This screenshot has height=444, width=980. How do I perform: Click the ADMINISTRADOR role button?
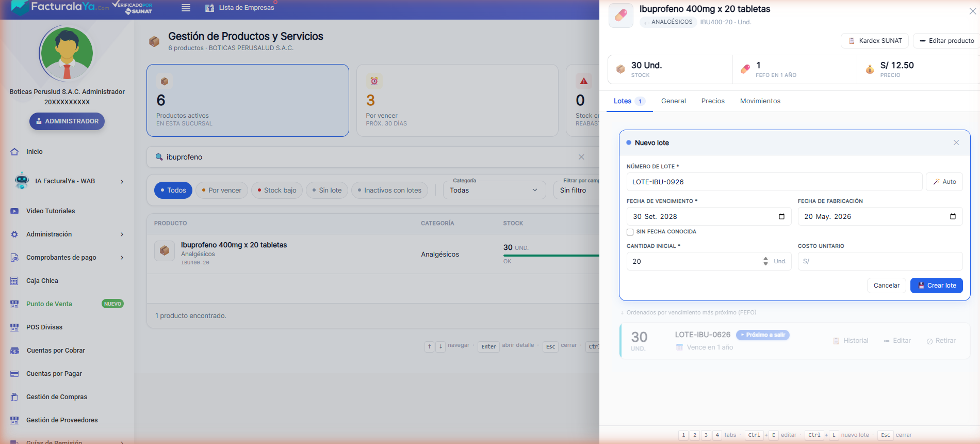(x=67, y=121)
